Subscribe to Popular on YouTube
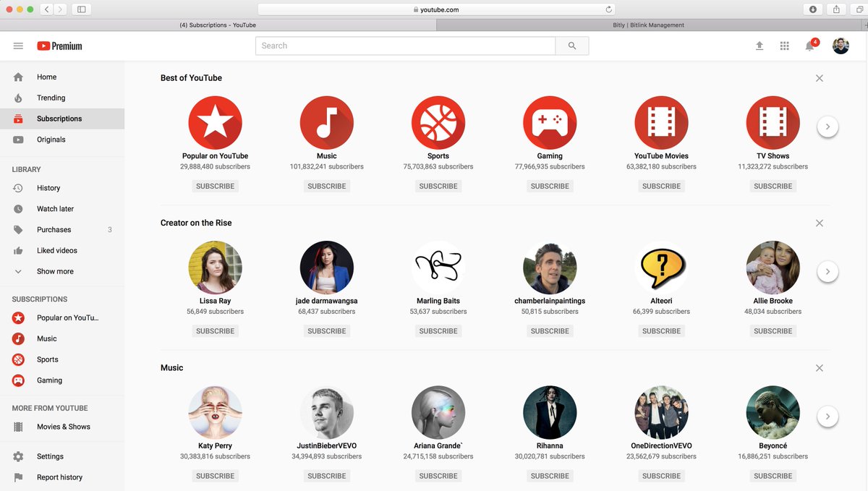The image size is (868, 491). click(215, 186)
